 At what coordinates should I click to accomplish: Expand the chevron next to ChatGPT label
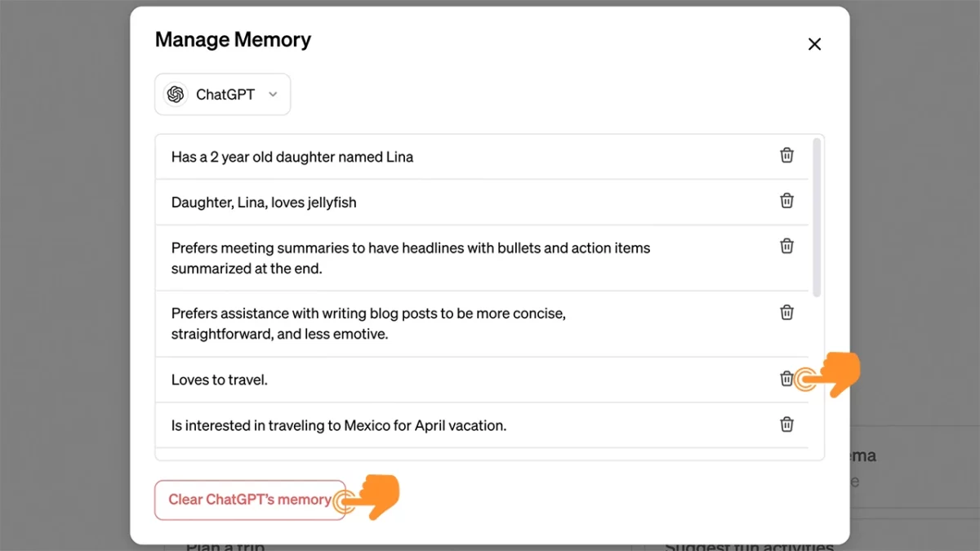273,94
